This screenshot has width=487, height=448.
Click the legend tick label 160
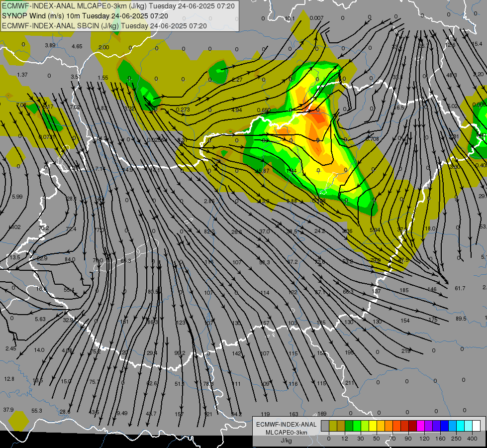click(440, 439)
